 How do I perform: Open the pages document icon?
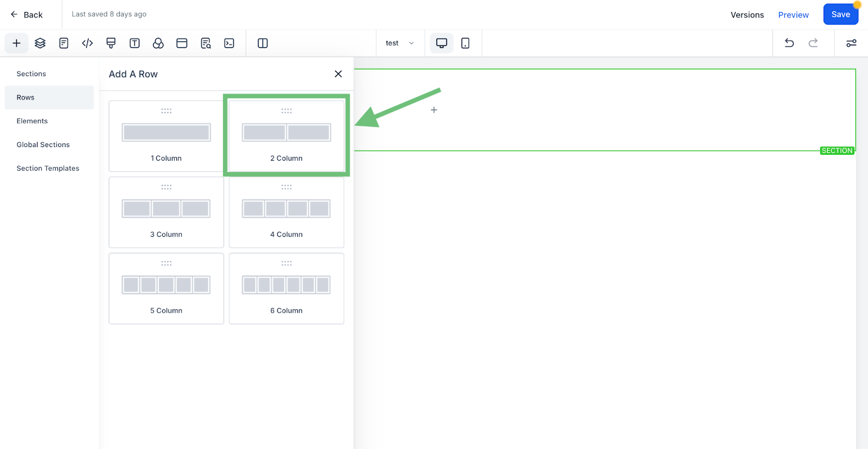[64, 43]
